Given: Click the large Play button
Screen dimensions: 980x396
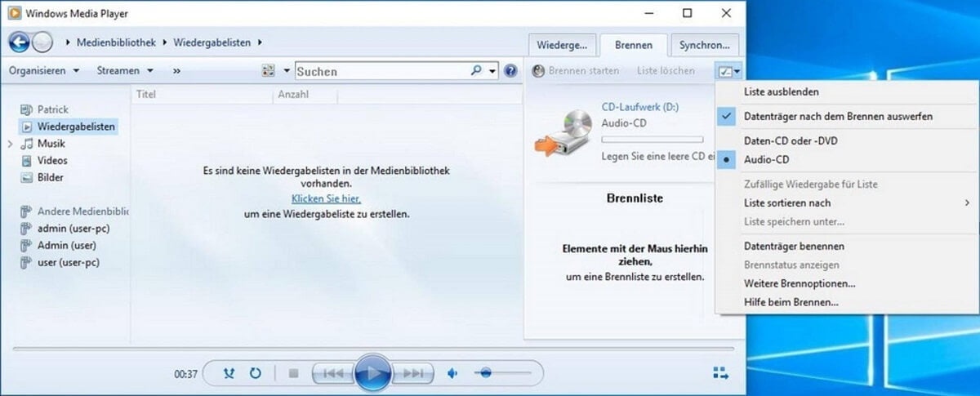Looking at the screenshot, I should click(372, 373).
